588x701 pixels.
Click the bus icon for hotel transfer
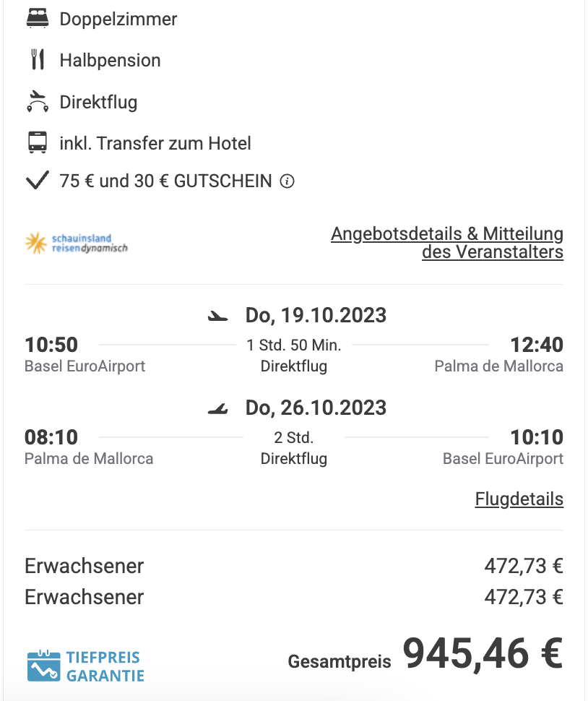point(38,142)
